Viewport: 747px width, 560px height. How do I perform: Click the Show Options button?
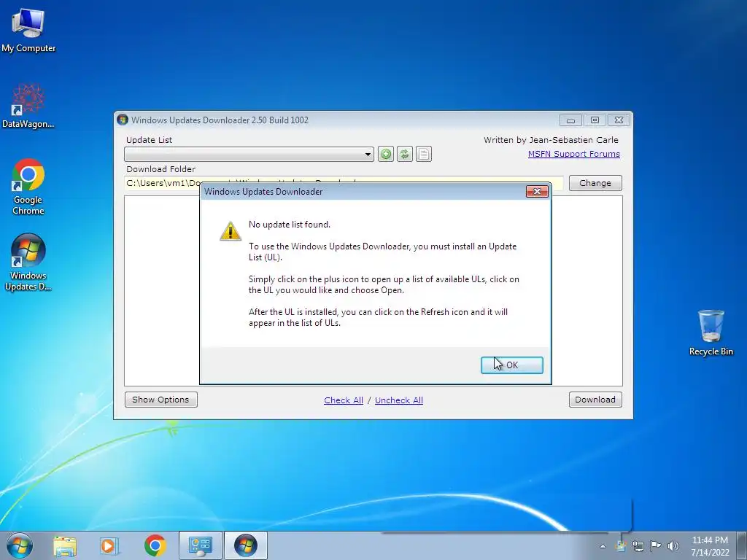click(x=160, y=400)
